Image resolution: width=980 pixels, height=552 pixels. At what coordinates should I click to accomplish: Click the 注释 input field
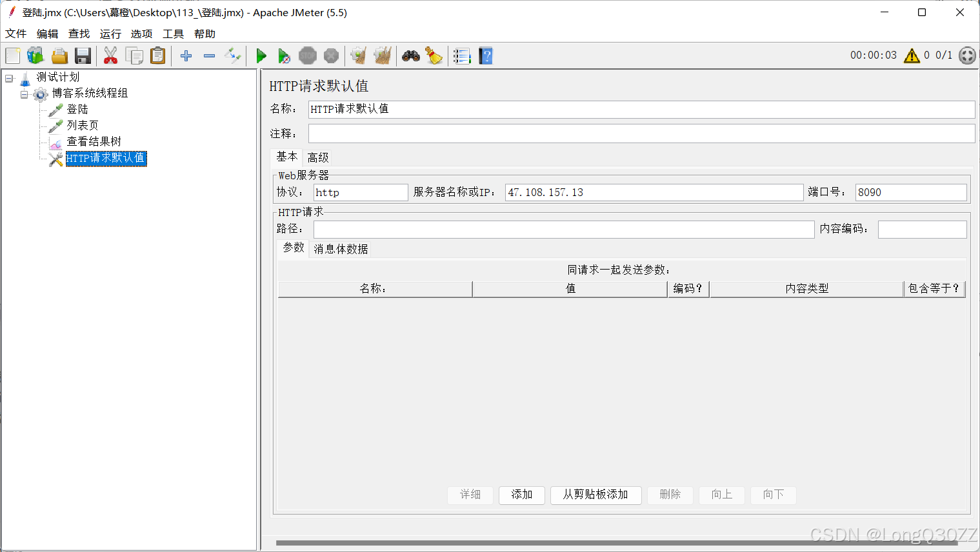641,133
